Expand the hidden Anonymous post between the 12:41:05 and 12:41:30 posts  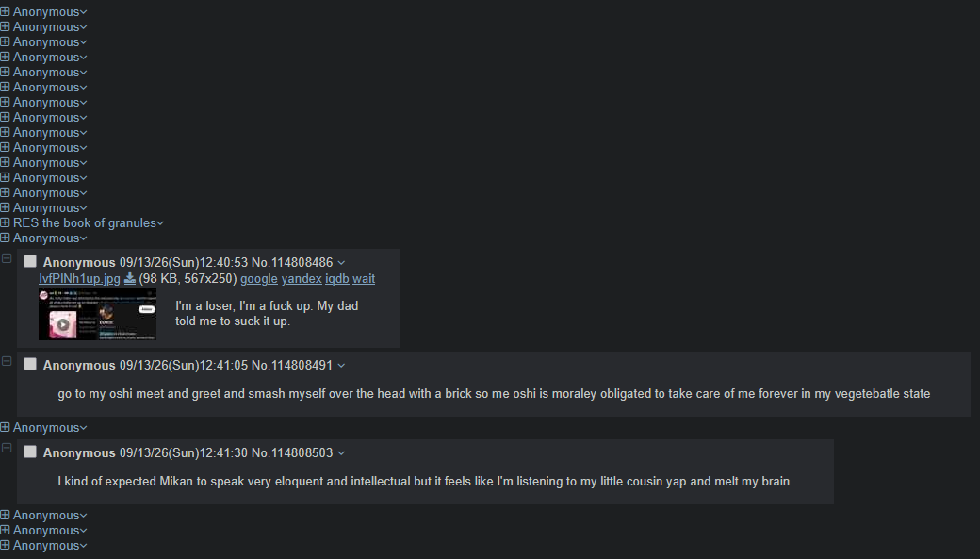[5, 427]
